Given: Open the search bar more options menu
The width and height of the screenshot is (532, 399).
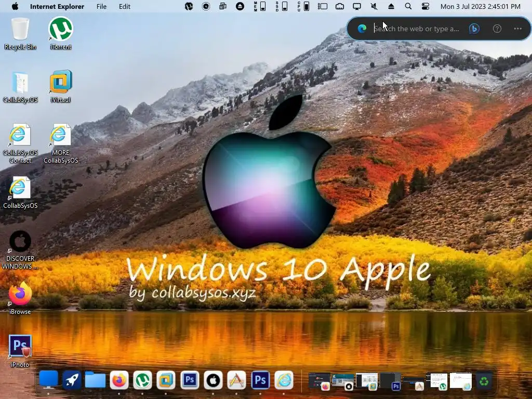Looking at the screenshot, I should 518,29.
